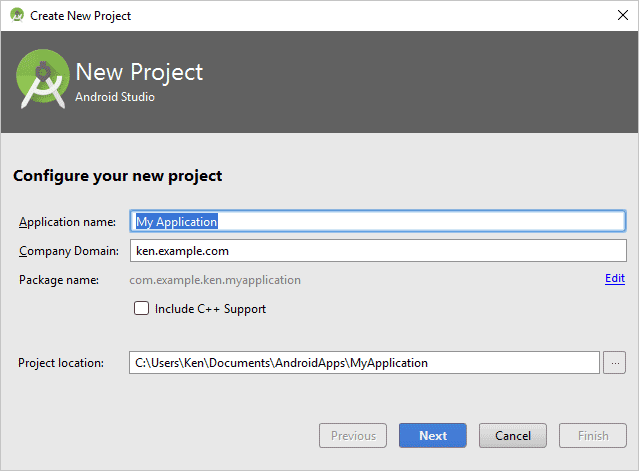
Task: Click the 'Company Domain:' label
Action: click(x=69, y=251)
